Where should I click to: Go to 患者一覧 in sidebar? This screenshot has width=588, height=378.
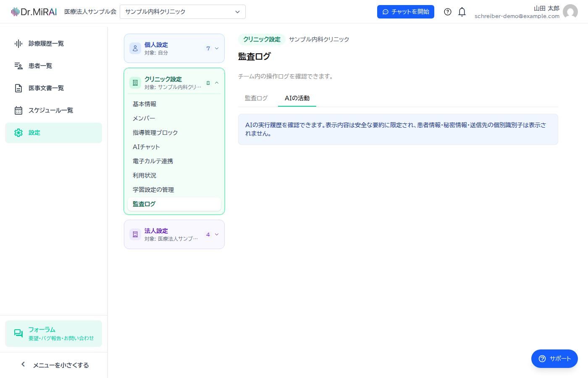[x=53, y=66]
